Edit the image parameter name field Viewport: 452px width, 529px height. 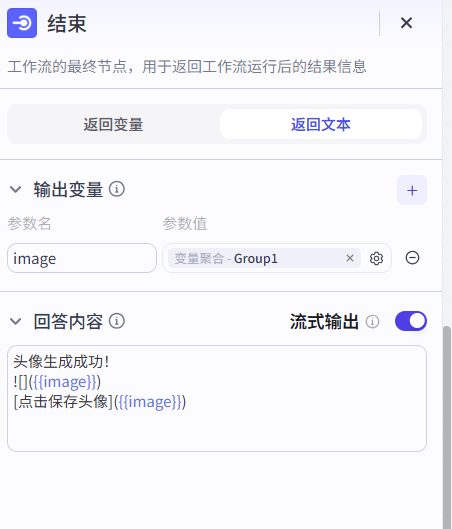(x=82, y=258)
